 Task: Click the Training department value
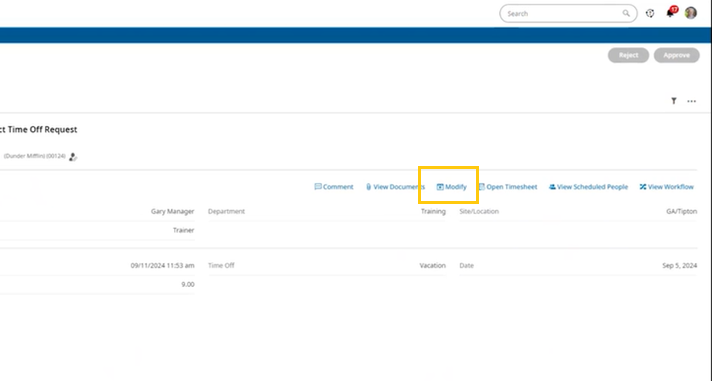coord(433,211)
